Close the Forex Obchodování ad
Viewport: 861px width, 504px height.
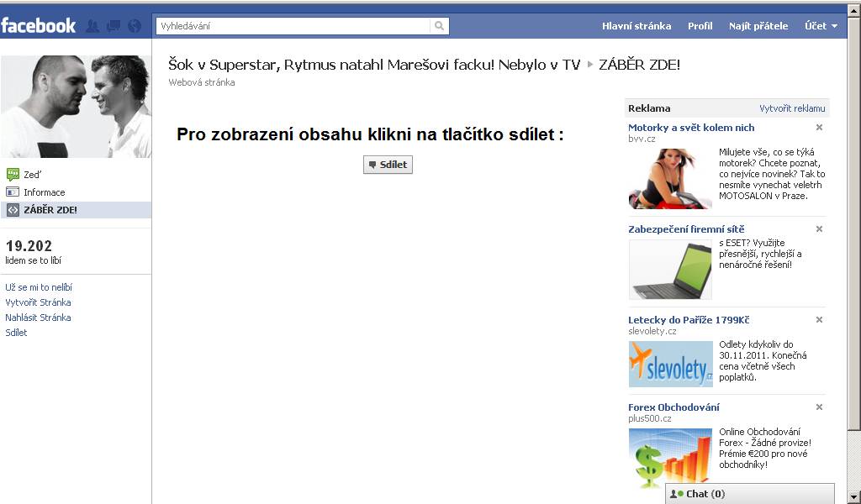click(819, 407)
